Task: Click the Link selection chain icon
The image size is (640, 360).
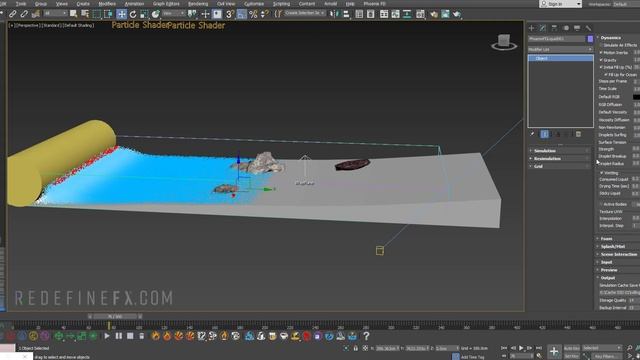Action: 13,14
